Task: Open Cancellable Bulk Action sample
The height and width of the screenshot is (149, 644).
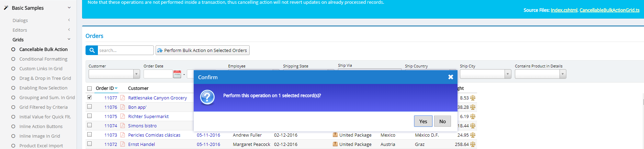Action: tap(43, 49)
